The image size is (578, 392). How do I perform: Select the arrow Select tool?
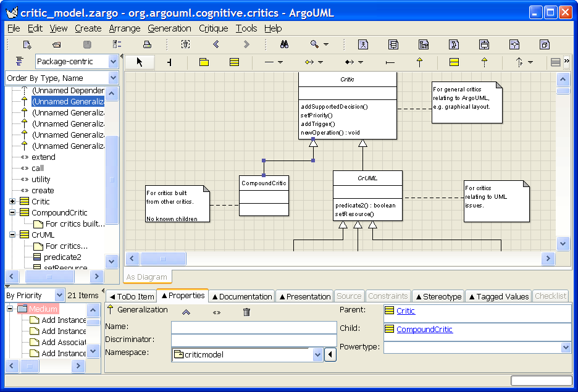(140, 62)
